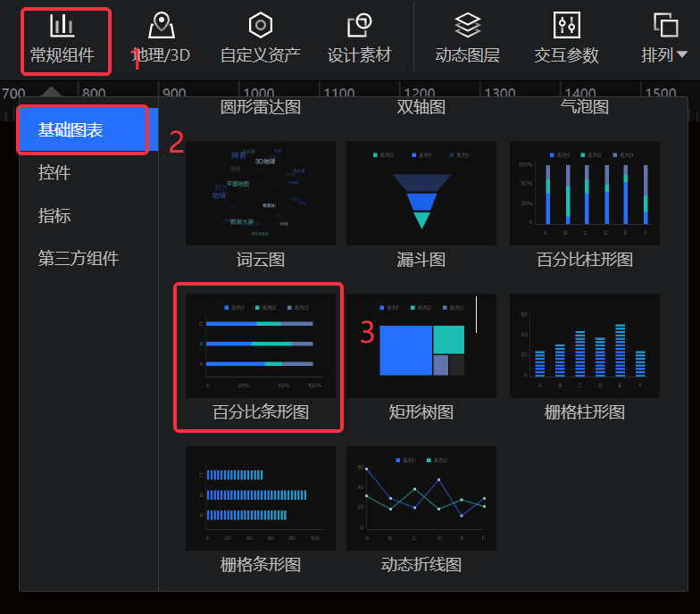
Task: Add the 词云图 word cloud chart
Action: coord(261,193)
